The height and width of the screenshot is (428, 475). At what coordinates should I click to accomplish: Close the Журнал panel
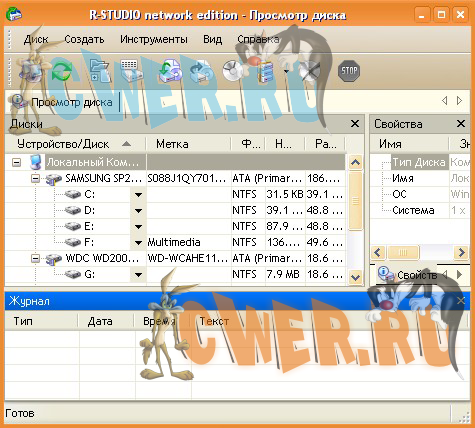[461, 301]
